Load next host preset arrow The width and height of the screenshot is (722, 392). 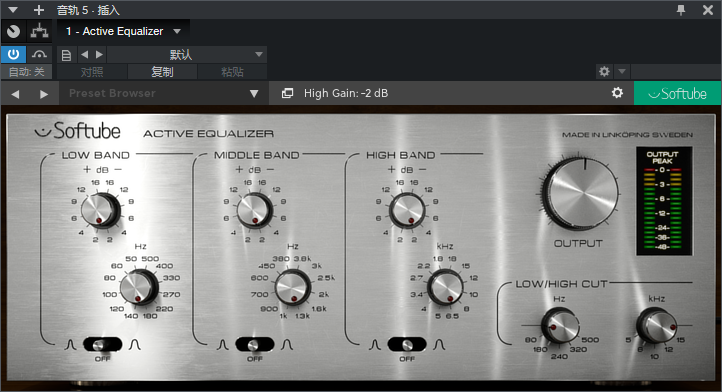(99, 55)
